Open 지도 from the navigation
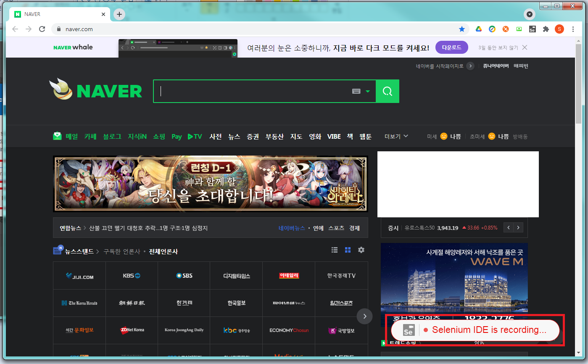This screenshot has width=588, height=364. coord(296,136)
